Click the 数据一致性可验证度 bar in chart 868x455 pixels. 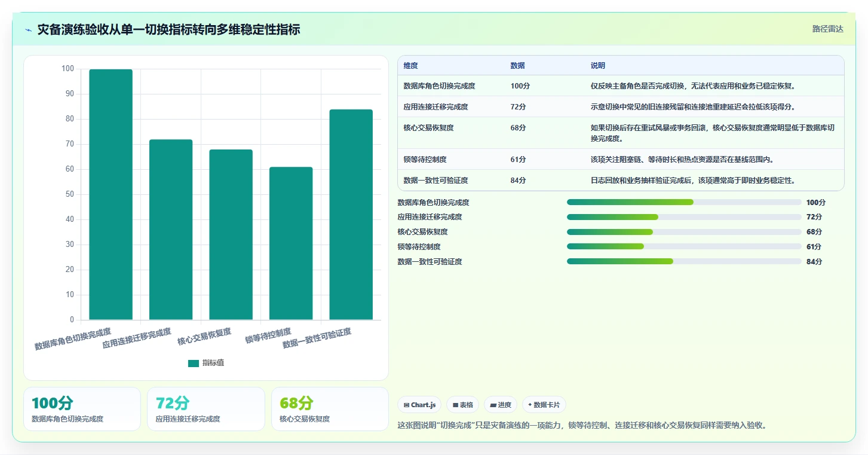351,215
